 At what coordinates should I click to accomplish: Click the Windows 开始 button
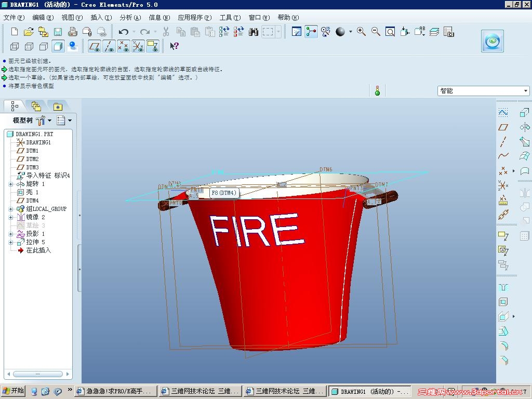click(11, 390)
